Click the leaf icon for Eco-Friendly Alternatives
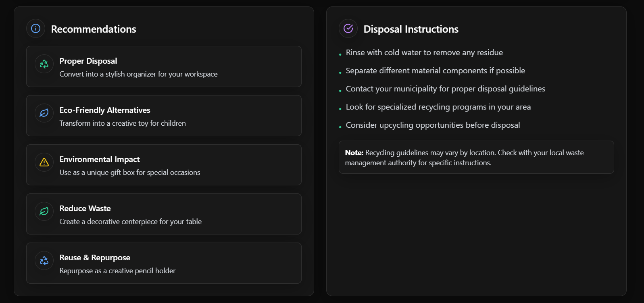Screen dimensions: 644x303 pyautogui.click(x=44, y=113)
